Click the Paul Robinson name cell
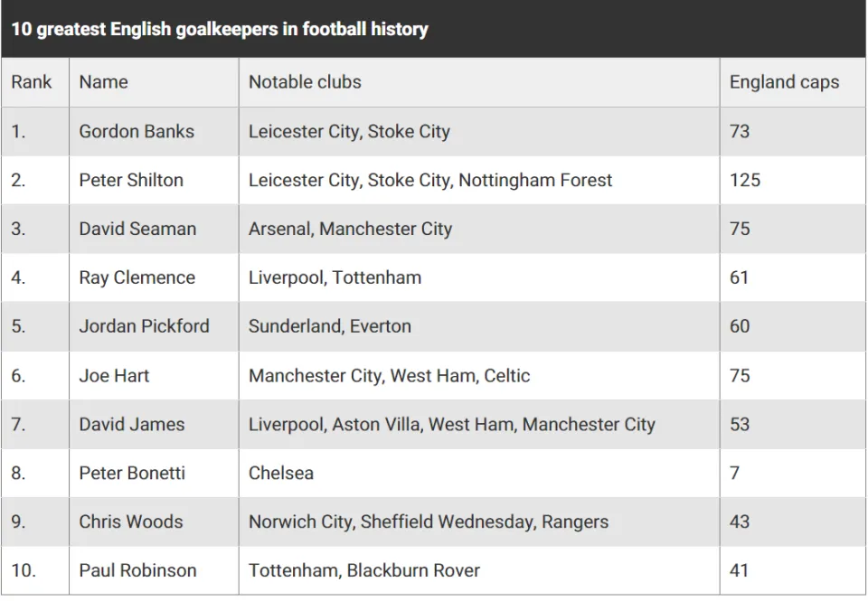This screenshot has height=601, width=868. click(x=154, y=570)
